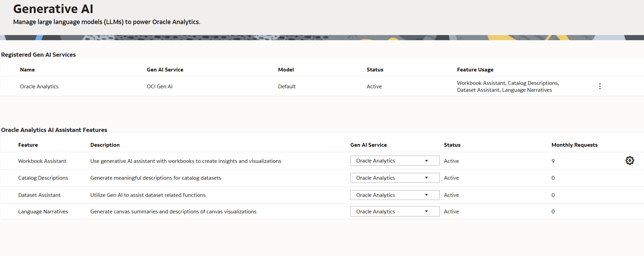644x256 pixels.
Task: Click the Workbook Assistant settings gear icon
Action: (x=630, y=160)
